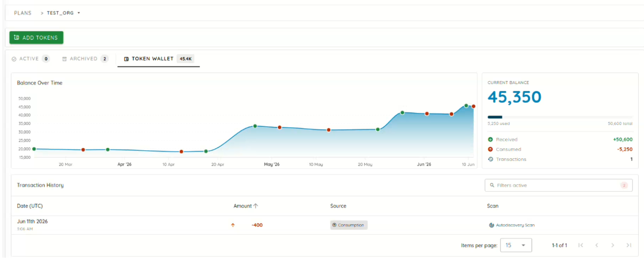Viewport: 644px width, 261px height.
Task: Click the search magnifier icon in filter box
Action: (x=492, y=185)
